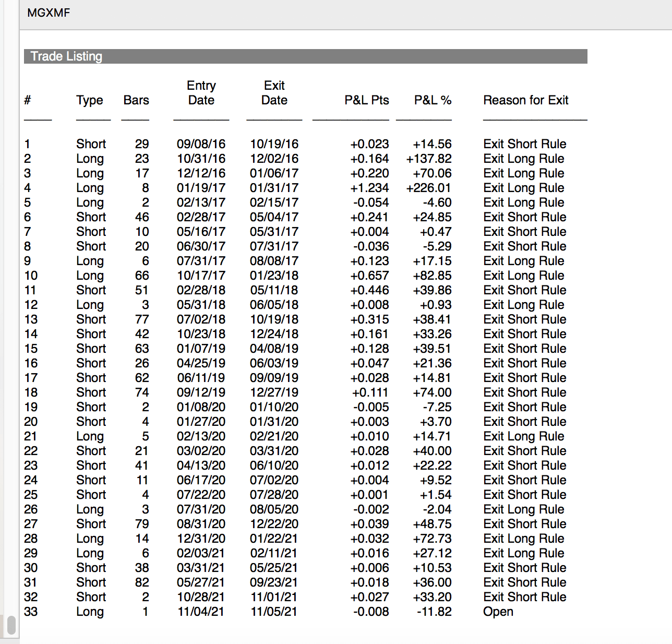The height and width of the screenshot is (644, 672).
Task: Select the "P&L Pts" column header
Action: click(367, 100)
